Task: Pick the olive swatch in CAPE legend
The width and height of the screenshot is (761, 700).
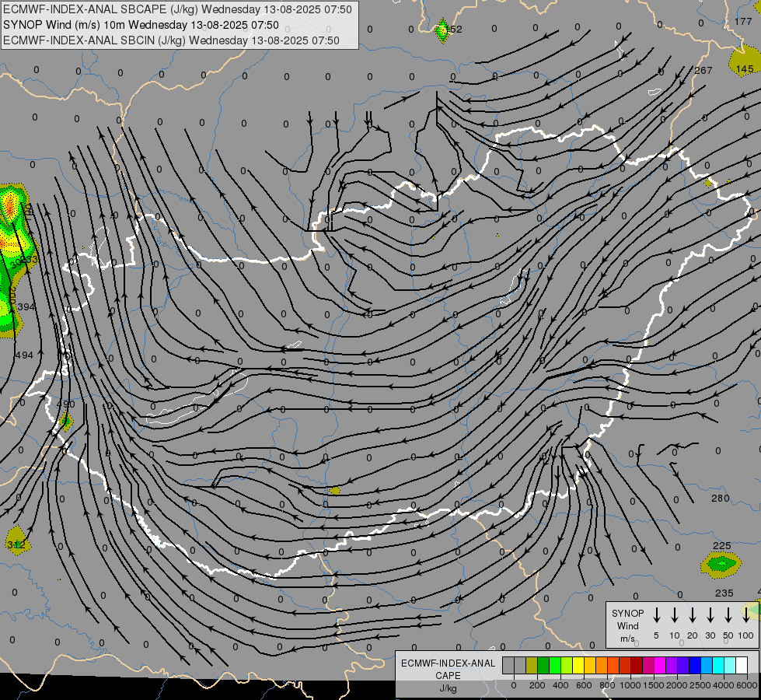Action: pos(532,666)
